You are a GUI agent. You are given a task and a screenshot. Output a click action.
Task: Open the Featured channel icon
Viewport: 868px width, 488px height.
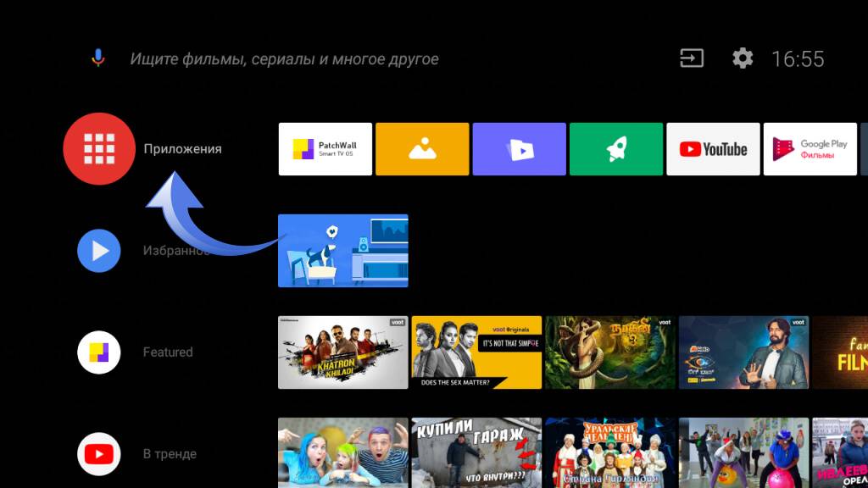(99, 352)
